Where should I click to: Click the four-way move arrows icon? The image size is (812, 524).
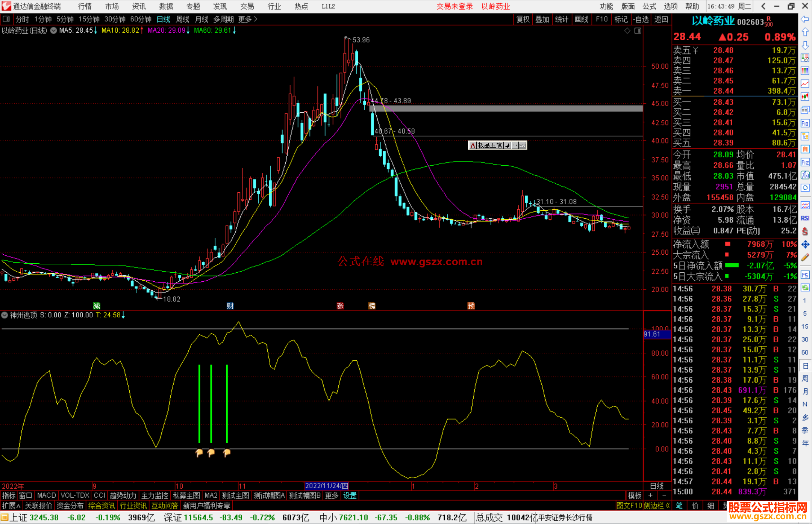point(805,245)
